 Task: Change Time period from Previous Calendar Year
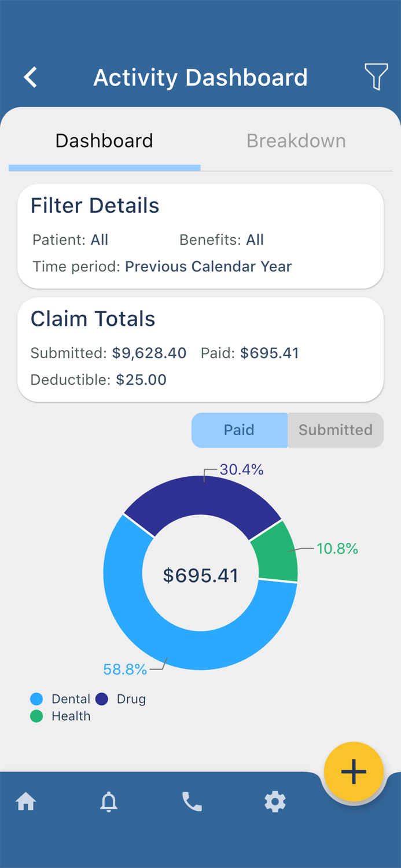pyautogui.click(x=208, y=267)
